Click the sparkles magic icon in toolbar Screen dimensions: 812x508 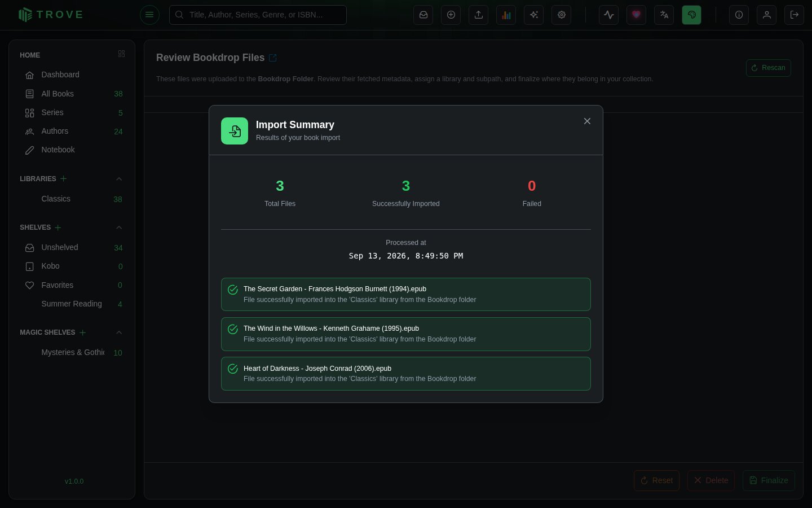(x=534, y=15)
